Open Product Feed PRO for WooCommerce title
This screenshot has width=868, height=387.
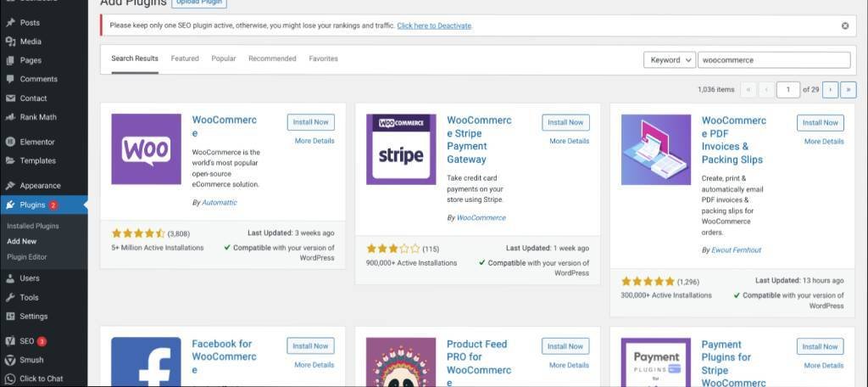pos(480,362)
